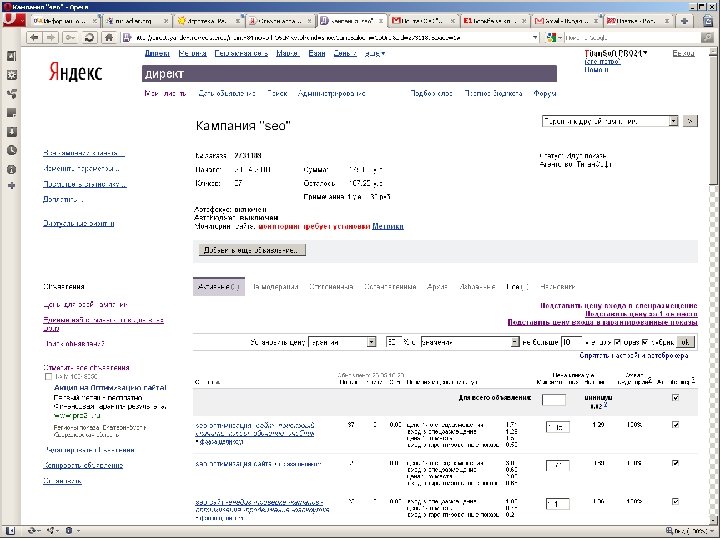Go to the Home page icon
The height and width of the screenshot is (540, 720).
[x=108, y=38]
